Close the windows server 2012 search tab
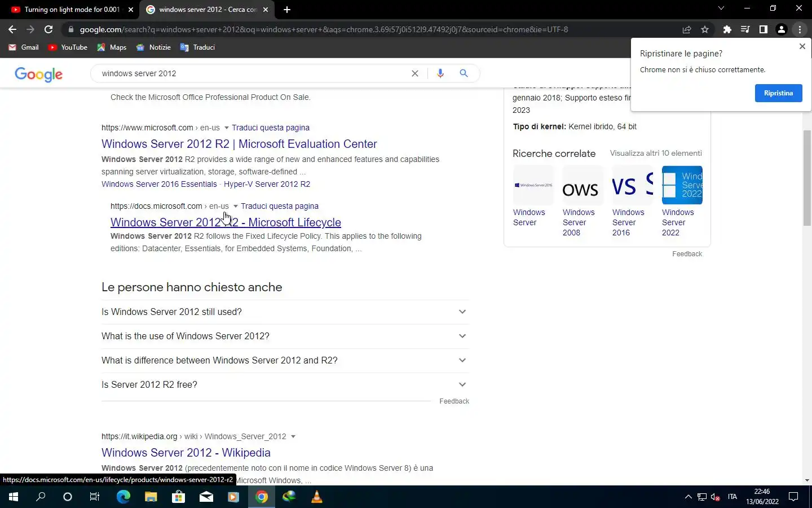Viewport: 812px width, 508px height. click(266, 10)
